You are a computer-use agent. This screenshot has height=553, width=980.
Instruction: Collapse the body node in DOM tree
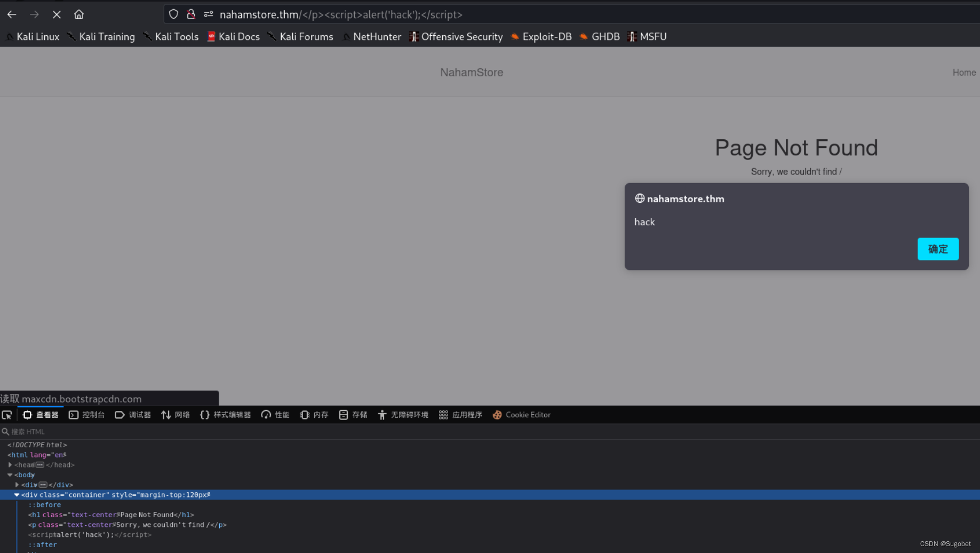[10, 475]
